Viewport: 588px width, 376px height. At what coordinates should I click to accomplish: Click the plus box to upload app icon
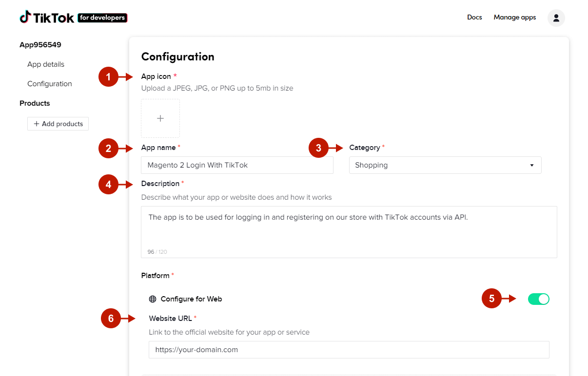(x=160, y=118)
